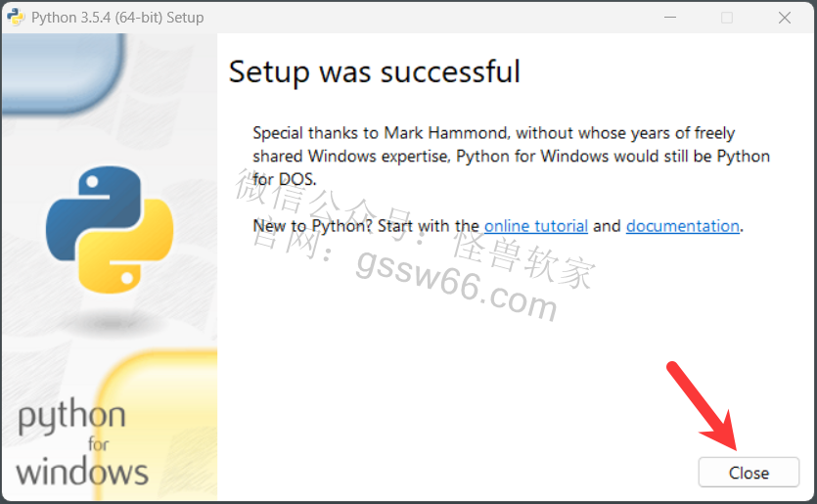
Task: Click the Mark Hammond thanks paragraph
Action: point(511,156)
